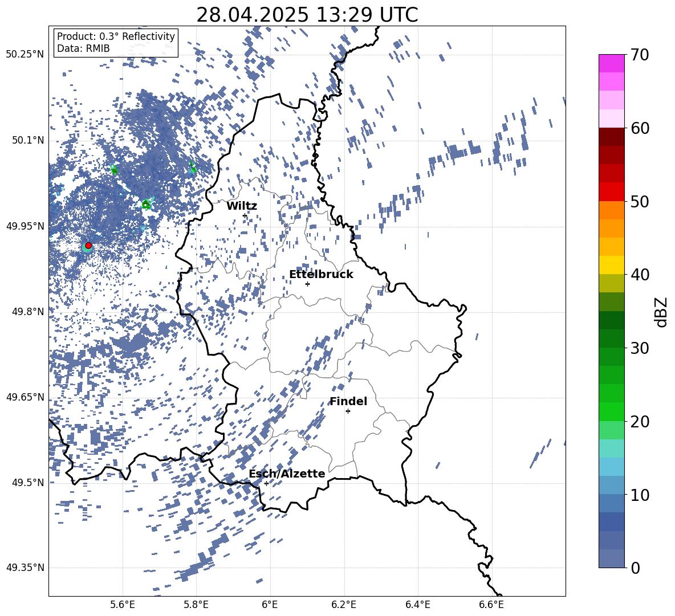
Task: Click the 49.5°N latitude label
Action: (29, 482)
